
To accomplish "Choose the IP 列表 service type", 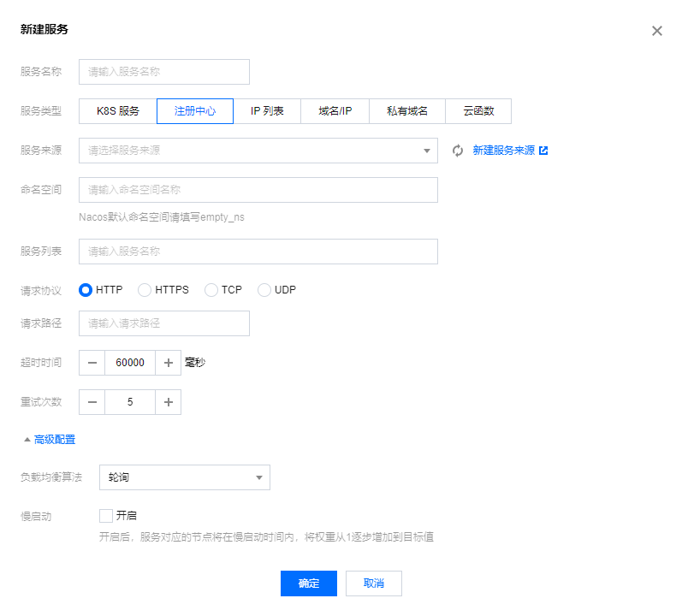I will click(x=267, y=111).
